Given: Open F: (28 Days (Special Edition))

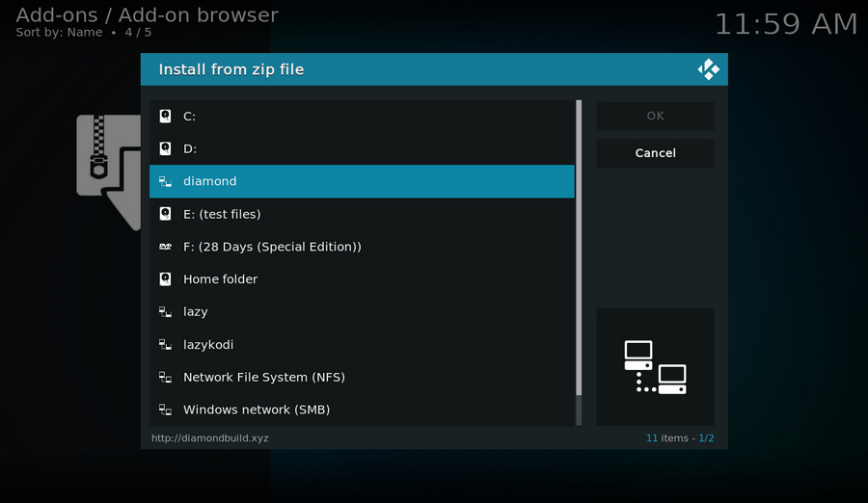Looking at the screenshot, I should [x=362, y=247].
